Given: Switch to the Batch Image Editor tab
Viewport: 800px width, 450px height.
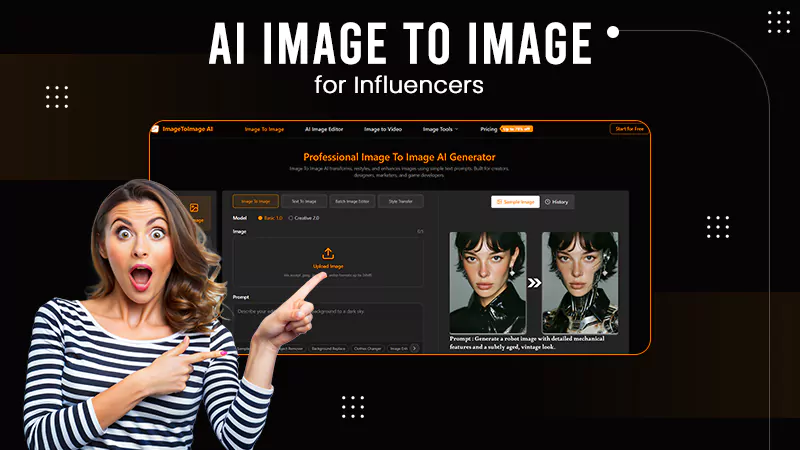Looking at the screenshot, I should point(352,201).
